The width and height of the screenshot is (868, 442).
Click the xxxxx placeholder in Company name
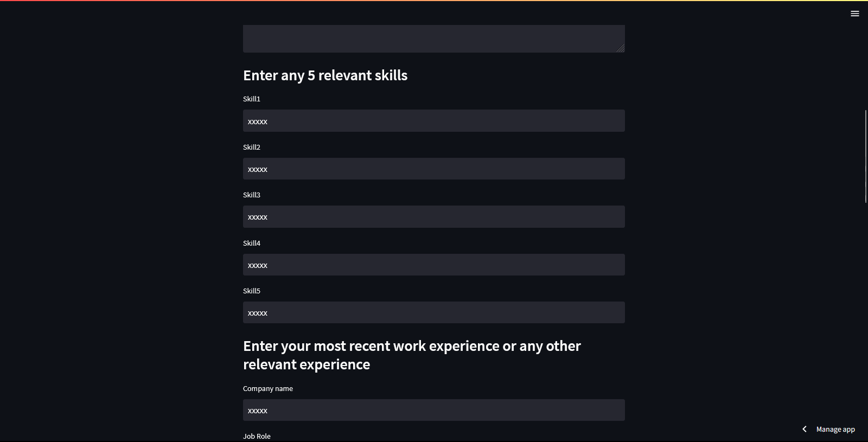258,411
